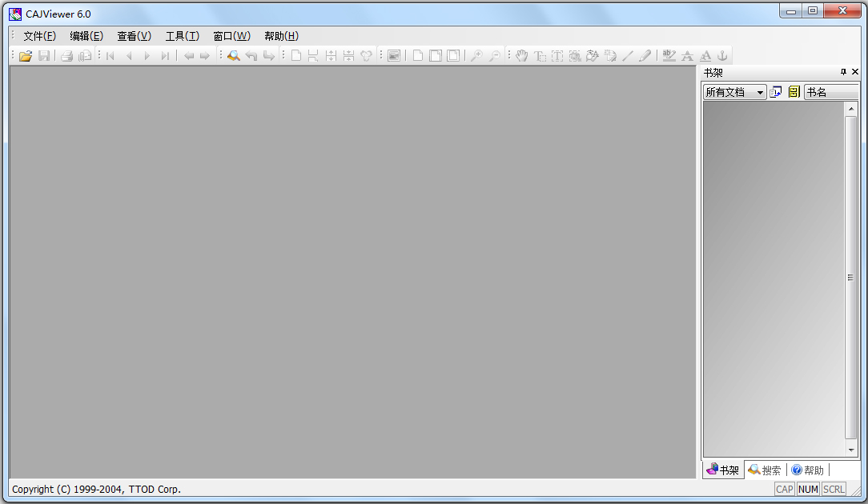This screenshot has height=504, width=868.
Task: Toggle CAP indicator in status bar
Action: [x=784, y=489]
